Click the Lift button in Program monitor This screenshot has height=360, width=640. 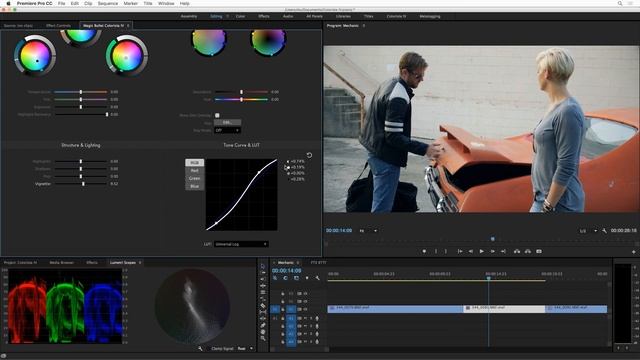tap(517, 251)
